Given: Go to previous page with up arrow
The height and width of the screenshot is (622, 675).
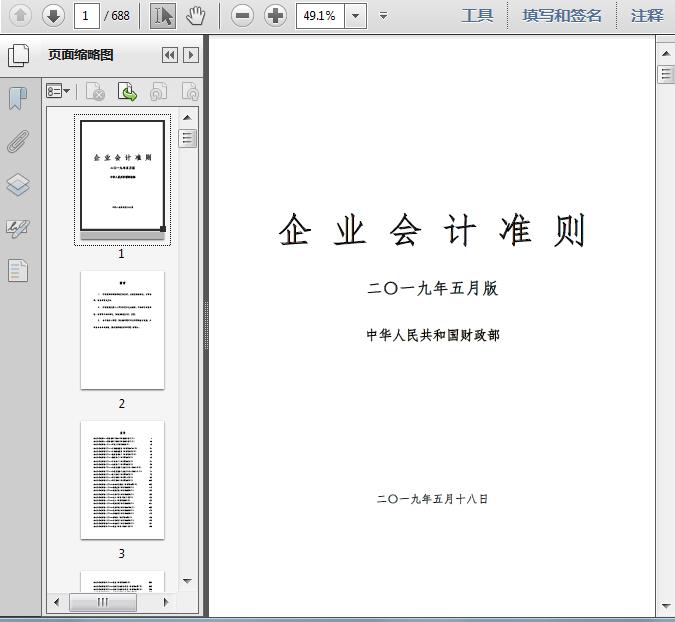Looking at the screenshot, I should (20, 16).
